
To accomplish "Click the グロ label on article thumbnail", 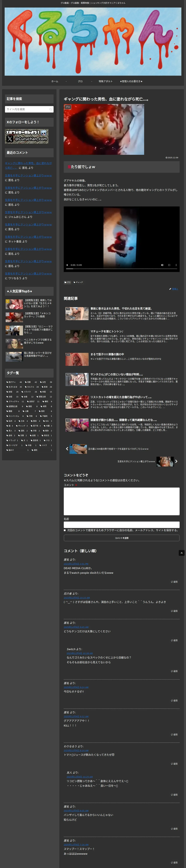I will point(68,107).
